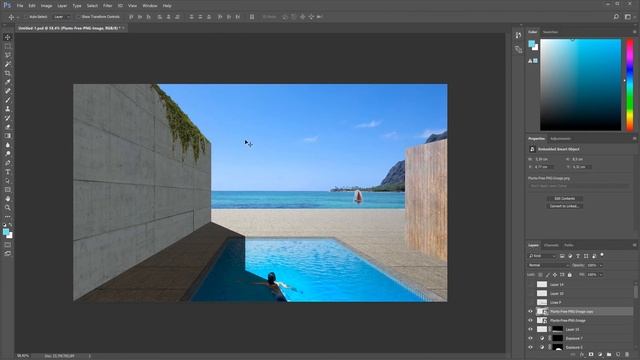Click the Convert to Linked button
Viewport: 640px width, 360px height.
(x=564, y=206)
